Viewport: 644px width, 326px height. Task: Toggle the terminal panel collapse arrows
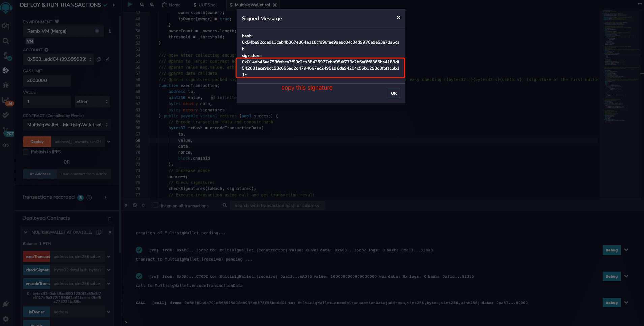coord(126,205)
